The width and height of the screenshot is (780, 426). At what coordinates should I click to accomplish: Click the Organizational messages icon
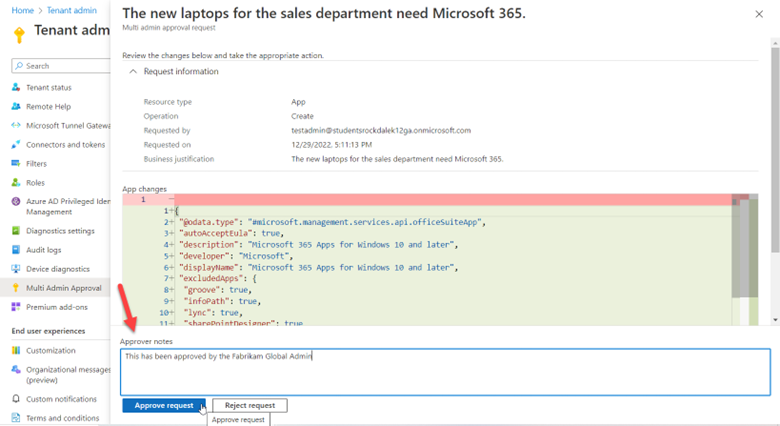tap(16, 369)
